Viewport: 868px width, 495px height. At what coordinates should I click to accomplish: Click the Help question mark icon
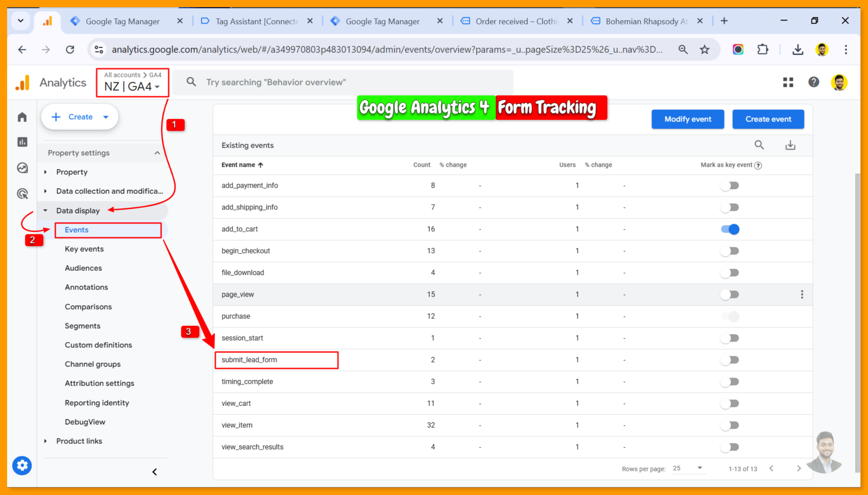813,82
